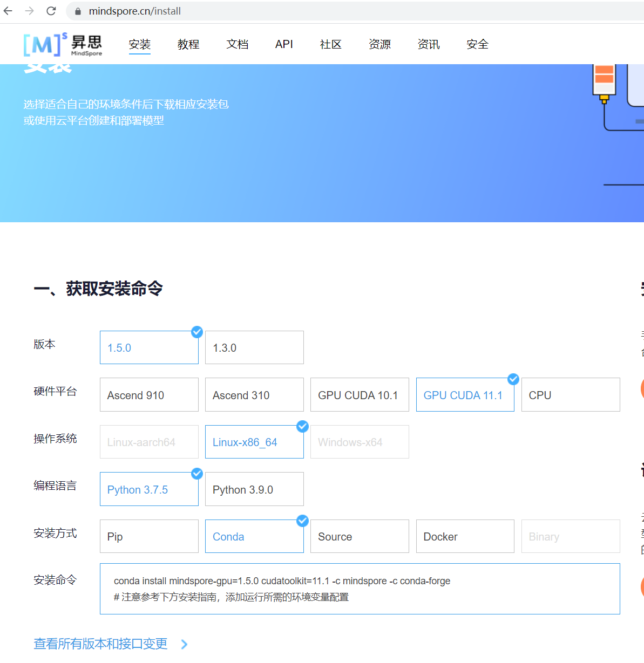
Task: Select Linux-aarch64 operating system
Action: (149, 442)
